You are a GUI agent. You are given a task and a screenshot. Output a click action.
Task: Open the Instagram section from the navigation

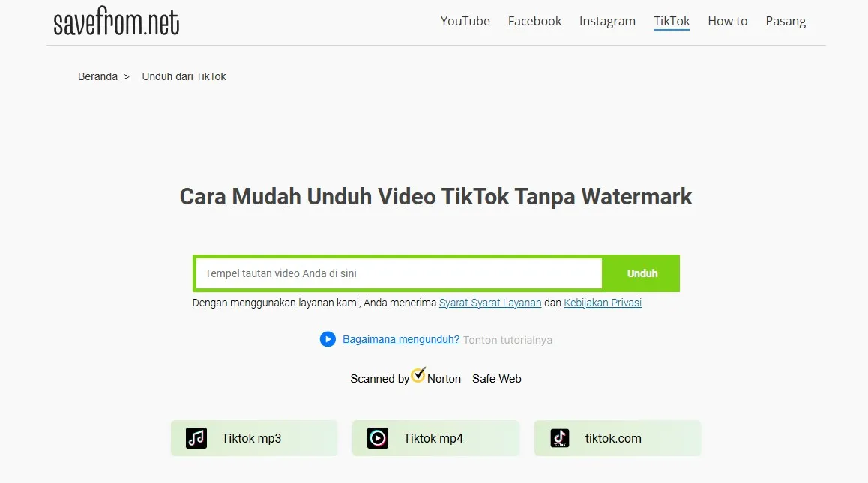click(607, 21)
